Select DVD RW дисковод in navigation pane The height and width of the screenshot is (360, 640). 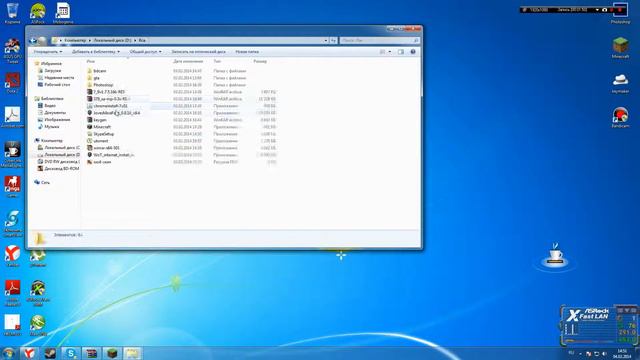62,162
